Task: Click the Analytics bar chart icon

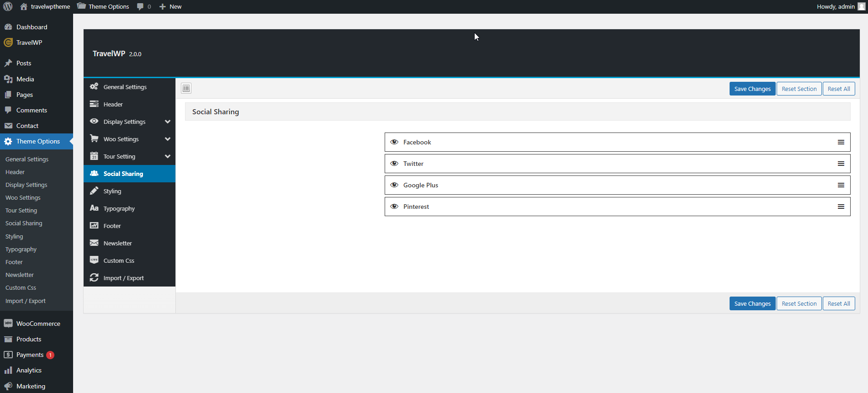Action: 8,370
